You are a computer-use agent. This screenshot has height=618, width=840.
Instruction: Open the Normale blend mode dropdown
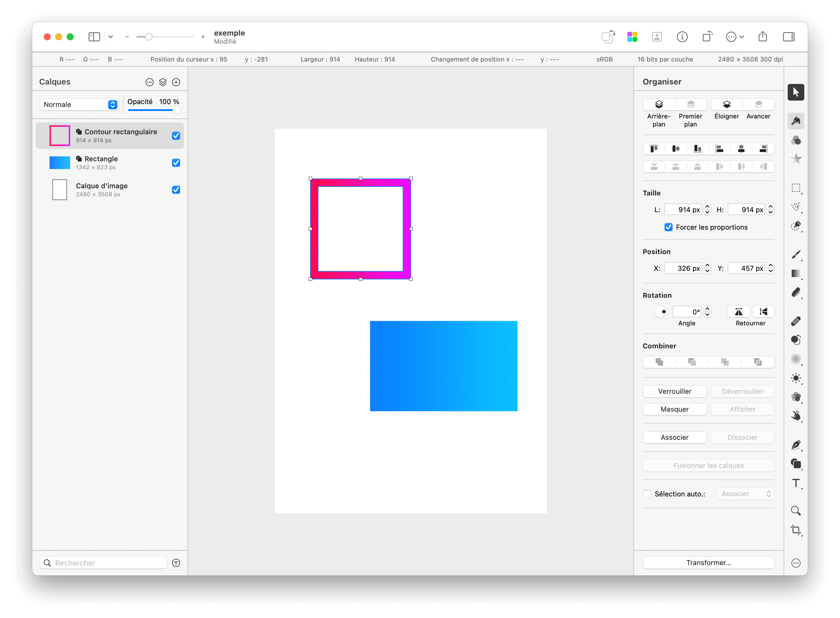[79, 105]
